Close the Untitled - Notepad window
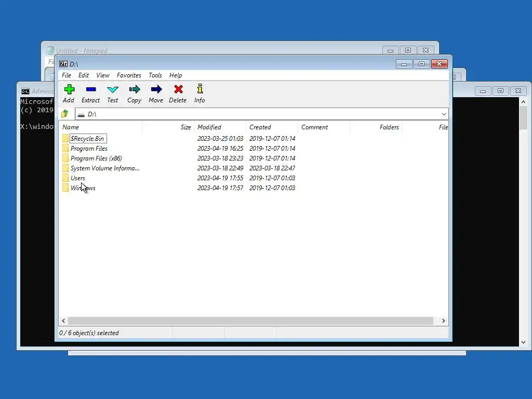Image resolution: width=532 pixels, height=399 pixels. pos(426,50)
